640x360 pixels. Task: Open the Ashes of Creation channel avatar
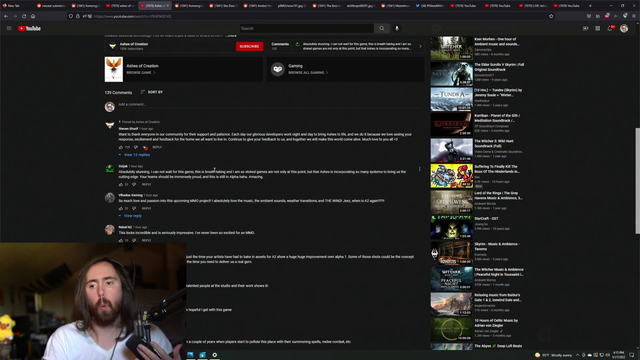112,46
